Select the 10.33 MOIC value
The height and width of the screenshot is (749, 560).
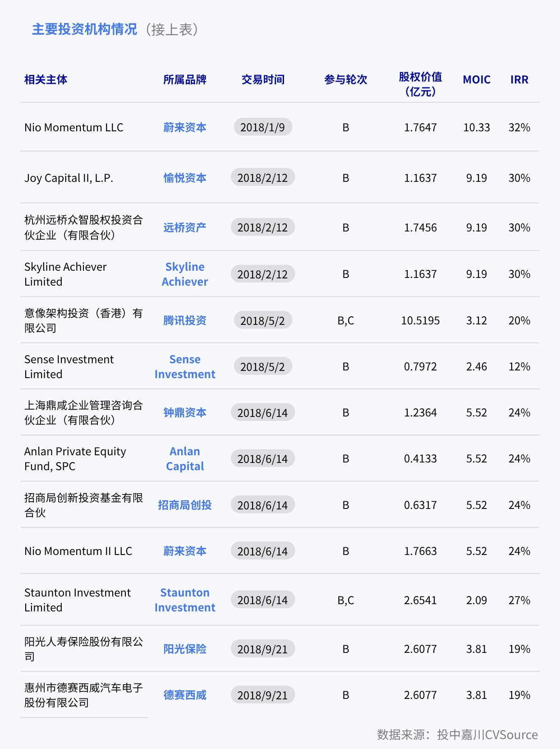point(477,127)
